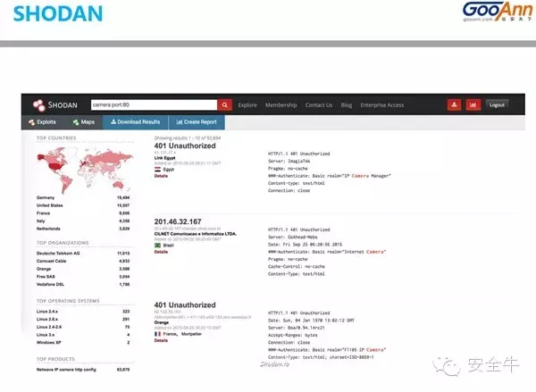Click the France flag icon

(157, 334)
